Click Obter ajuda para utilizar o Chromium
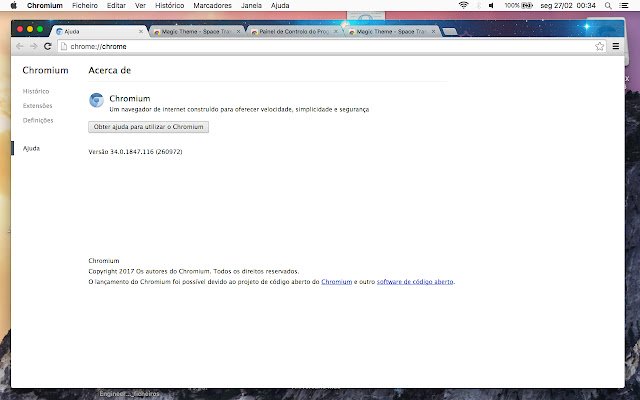The width and height of the screenshot is (640, 400). (x=149, y=127)
